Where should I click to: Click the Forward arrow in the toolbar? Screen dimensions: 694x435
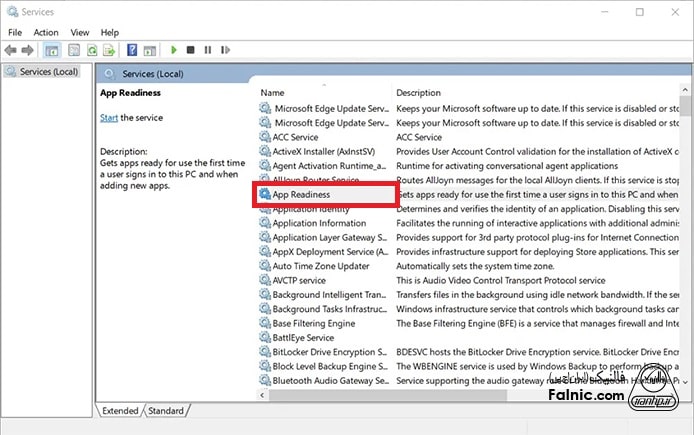click(x=27, y=50)
